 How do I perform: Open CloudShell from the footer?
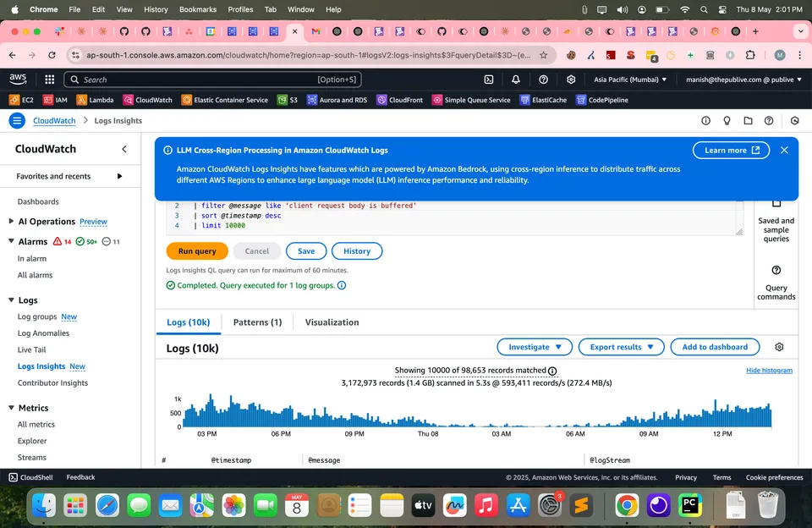point(31,477)
